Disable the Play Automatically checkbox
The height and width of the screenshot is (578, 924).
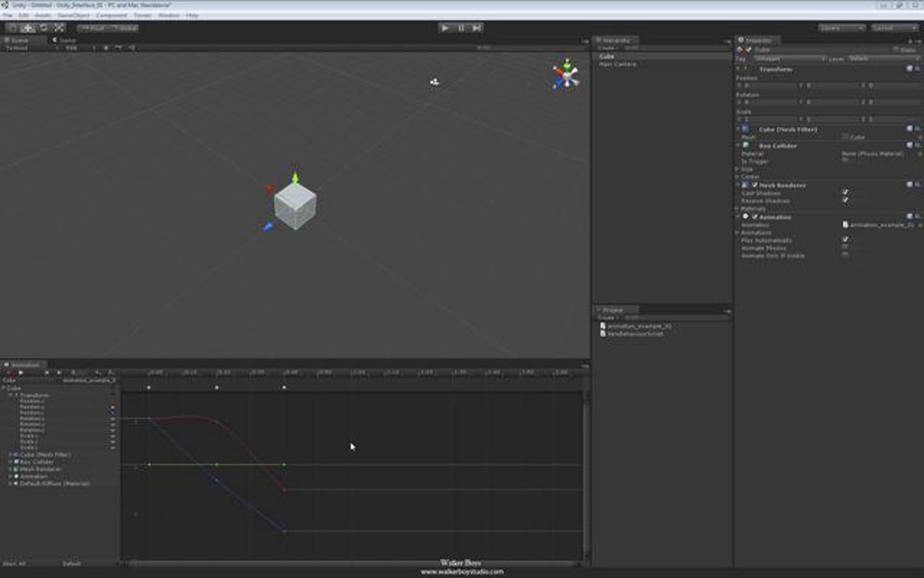(845, 239)
